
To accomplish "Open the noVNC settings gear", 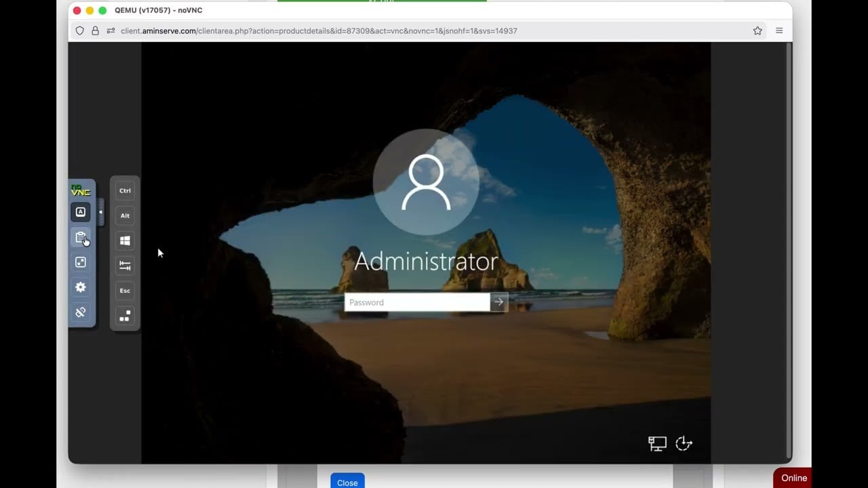I will (x=80, y=287).
